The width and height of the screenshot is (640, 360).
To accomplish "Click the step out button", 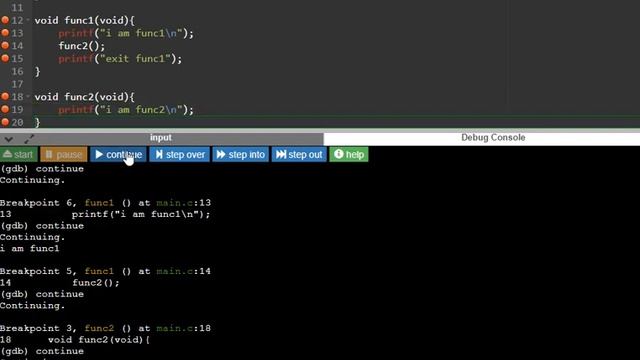I will coord(299,155).
